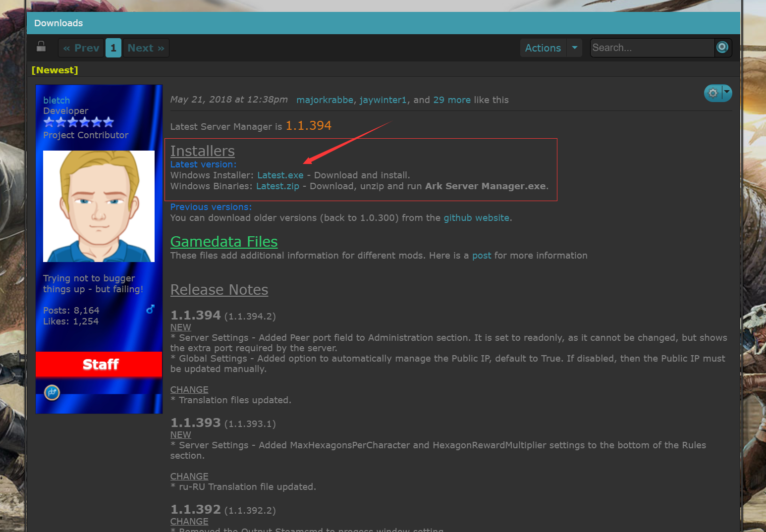
Task: Click bletch's male gender icon
Action: [151, 309]
